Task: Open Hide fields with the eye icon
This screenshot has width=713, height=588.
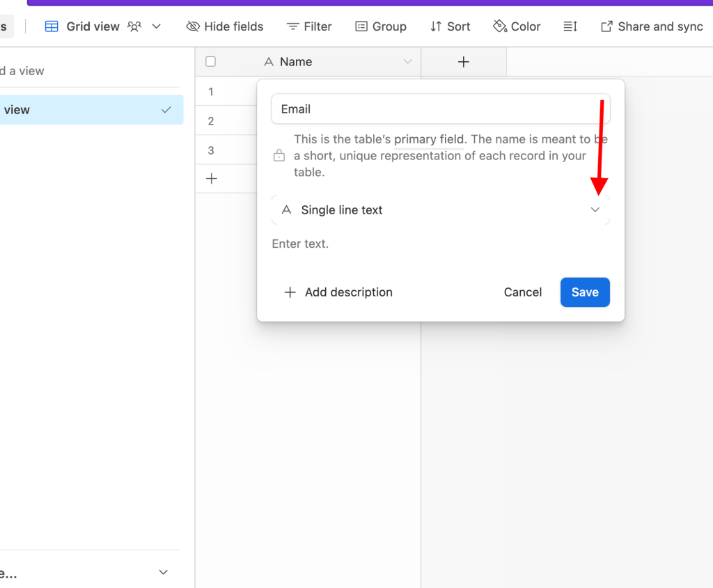Action: click(x=192, y=26)
